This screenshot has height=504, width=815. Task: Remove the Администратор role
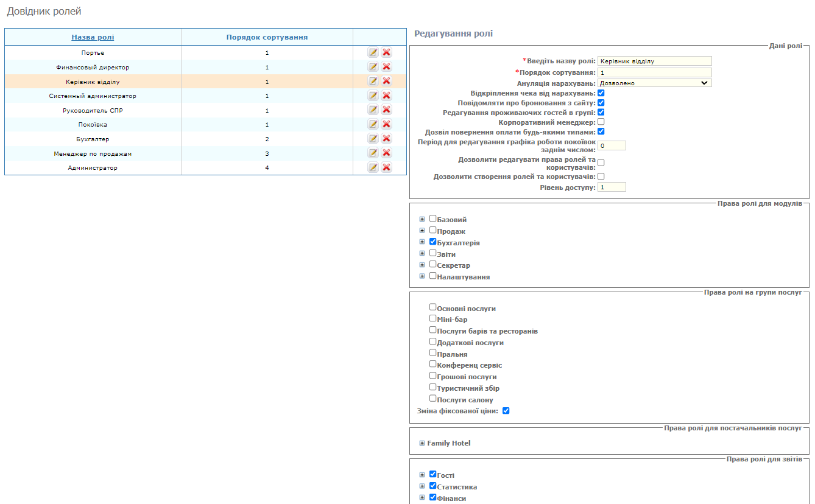tap(386, 167)
